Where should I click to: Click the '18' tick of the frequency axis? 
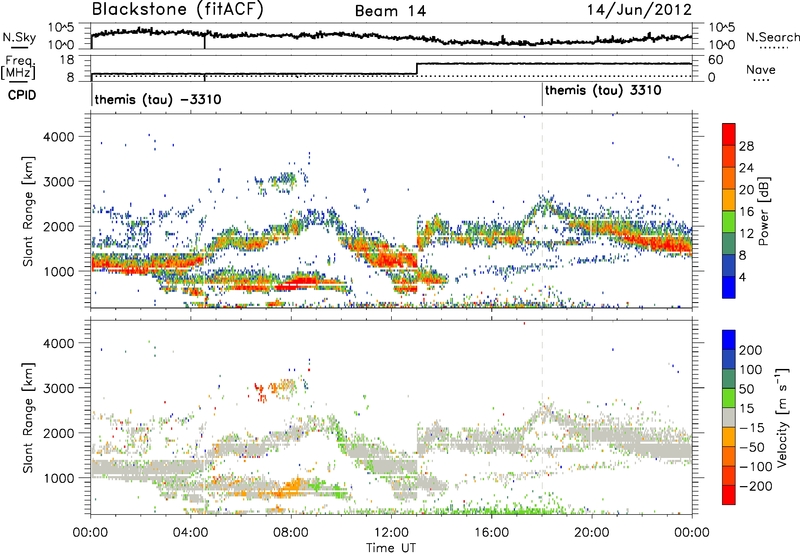pyautogui.click(x=66, y=60)
